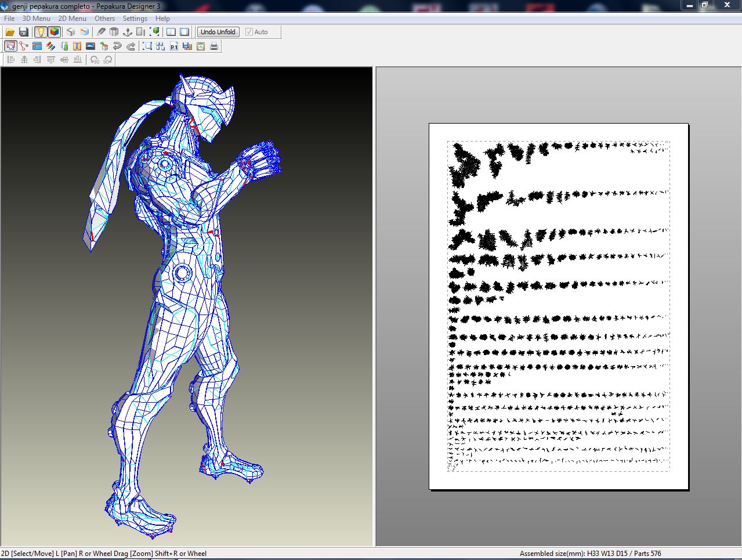
Task: Click the align horizontal centers icon
Action: point(24,60)
